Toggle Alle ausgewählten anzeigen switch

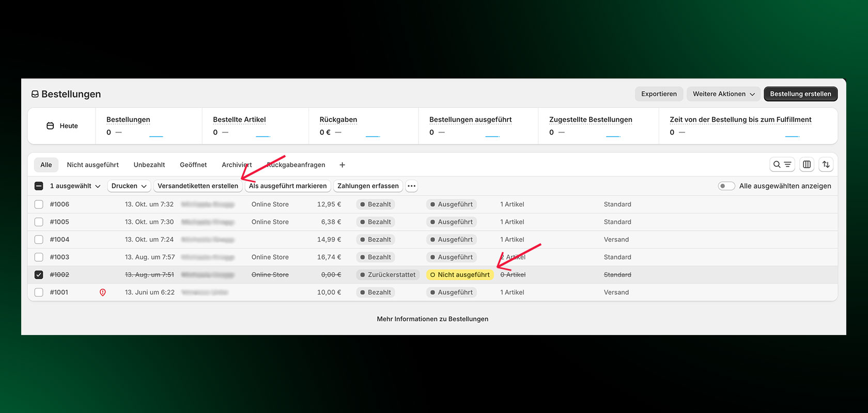click(x=726, y=186)
